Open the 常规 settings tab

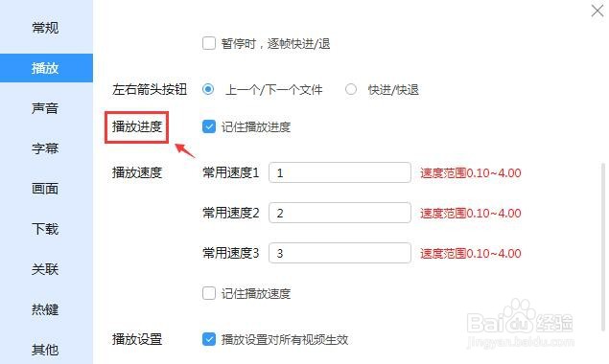click(45, 28)
